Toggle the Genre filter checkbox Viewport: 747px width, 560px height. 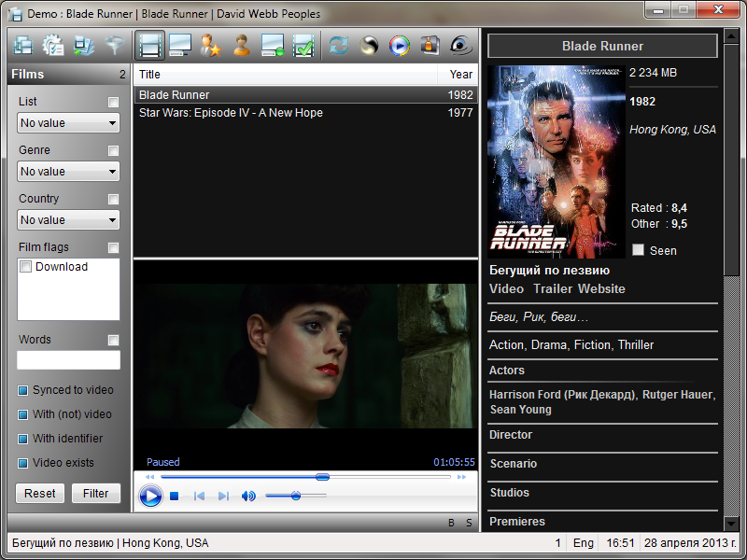tap(113, 150)
